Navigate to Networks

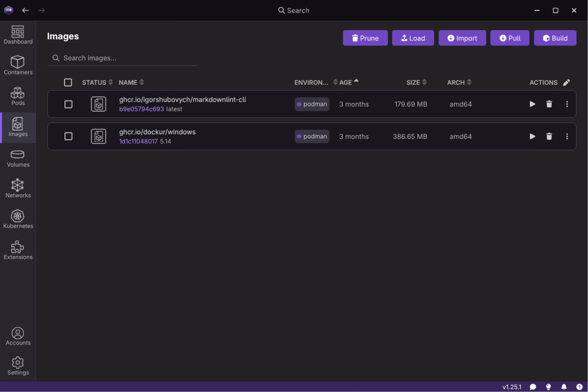(18, 188)
